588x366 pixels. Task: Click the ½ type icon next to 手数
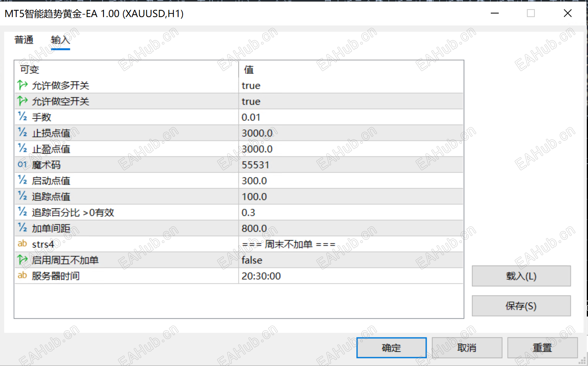click(22, 117)
